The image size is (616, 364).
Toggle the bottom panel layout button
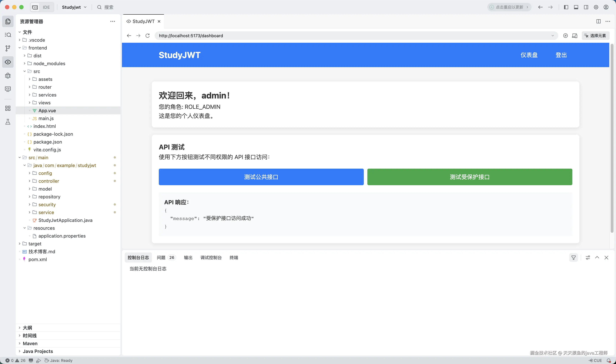[x=576, y=7]
